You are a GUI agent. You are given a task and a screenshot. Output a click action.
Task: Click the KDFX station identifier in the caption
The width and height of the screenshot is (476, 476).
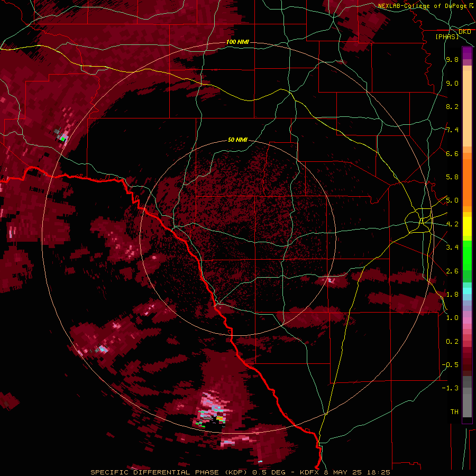coord(310,472)
